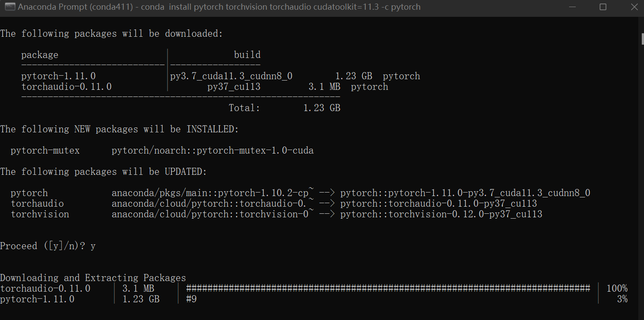Click the 100% completion indicator for torchaudio
Image resolution: width=644 pixels, height=320 pixels.
click(616, 288)
